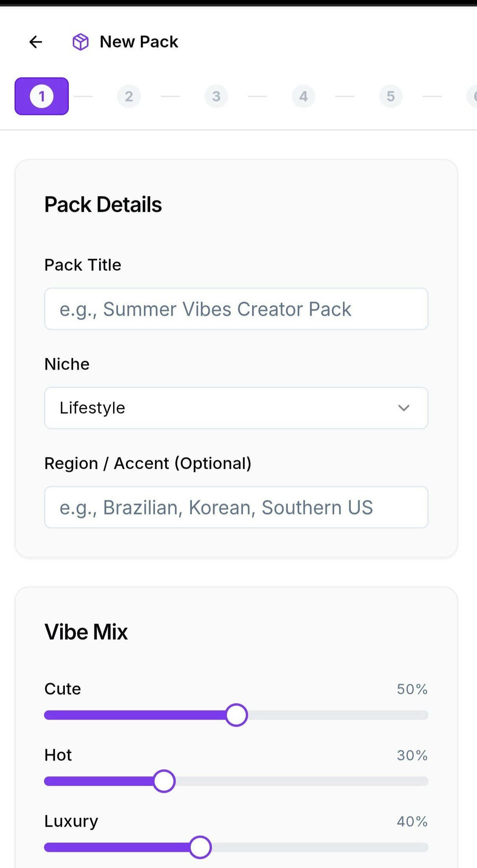Click the Hot vibe slider handle

[164, 781]
